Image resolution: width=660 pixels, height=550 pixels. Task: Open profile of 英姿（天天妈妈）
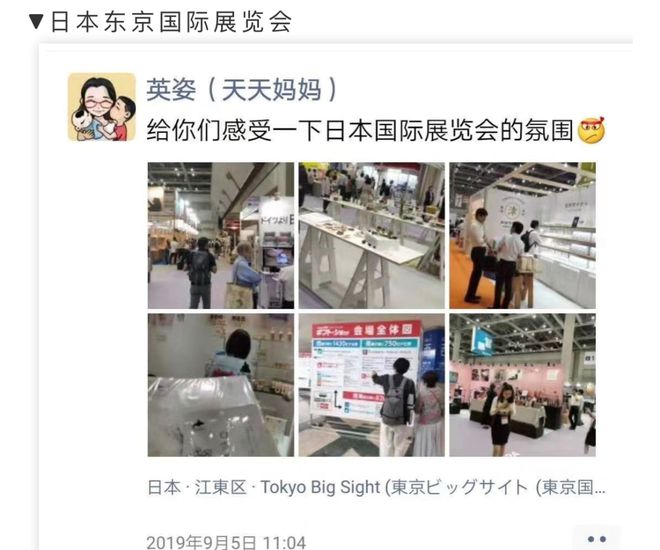point(242,90)
